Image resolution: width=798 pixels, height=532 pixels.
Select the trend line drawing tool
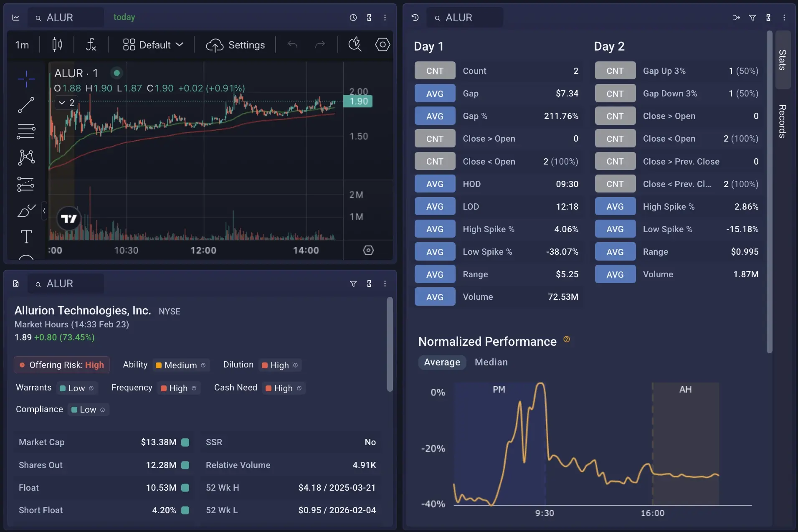point(26,105)
